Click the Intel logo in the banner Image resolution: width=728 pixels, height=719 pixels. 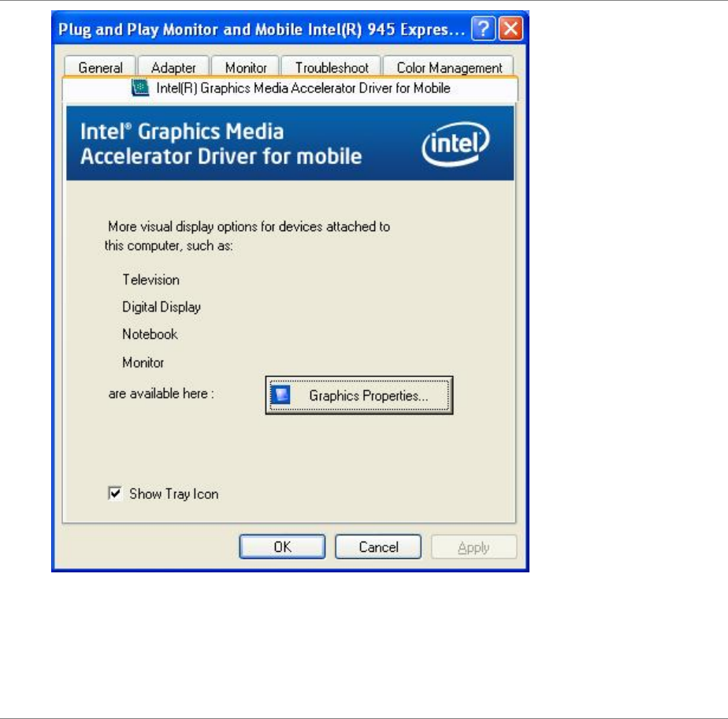pyautogui.click(x=455, y=143)
